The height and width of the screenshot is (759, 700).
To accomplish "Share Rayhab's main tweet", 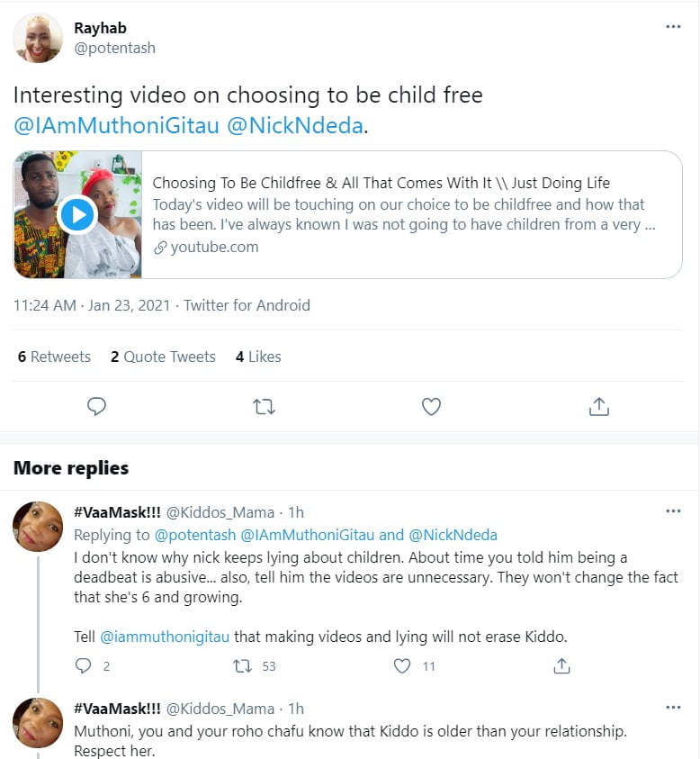I will (x=598, y=407).
